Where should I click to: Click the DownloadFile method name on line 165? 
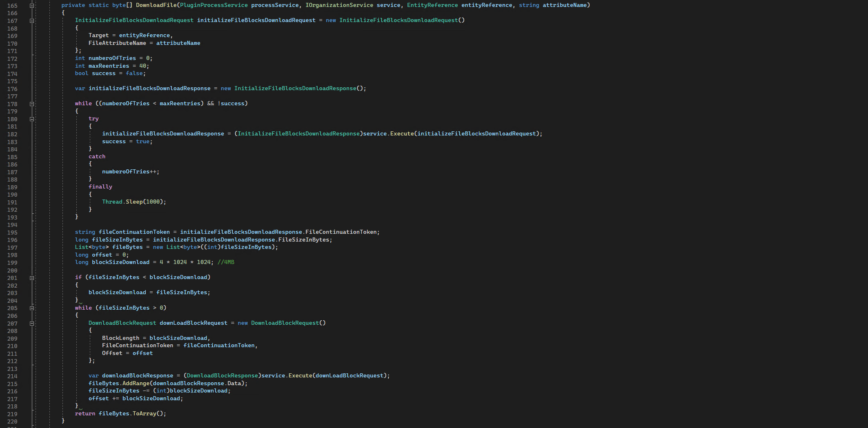click(156, 5)
